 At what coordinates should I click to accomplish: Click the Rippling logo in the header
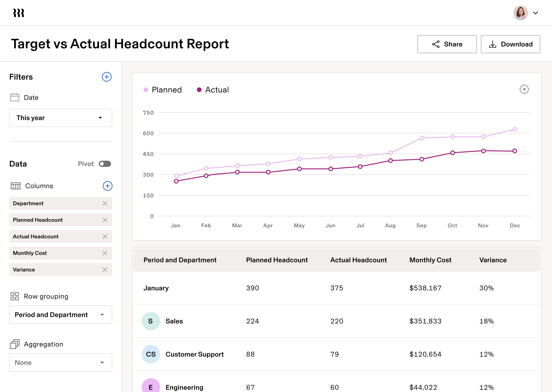18,13
